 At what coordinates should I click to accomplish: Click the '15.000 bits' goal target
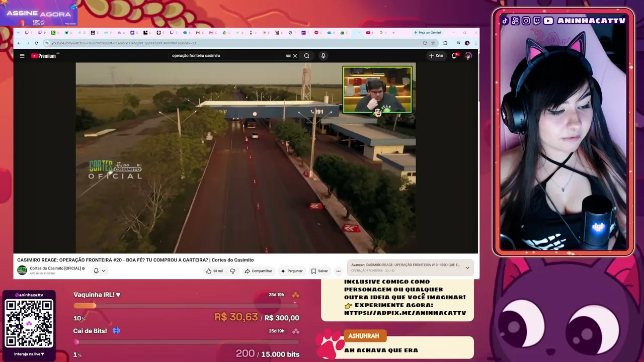[280, 354]
